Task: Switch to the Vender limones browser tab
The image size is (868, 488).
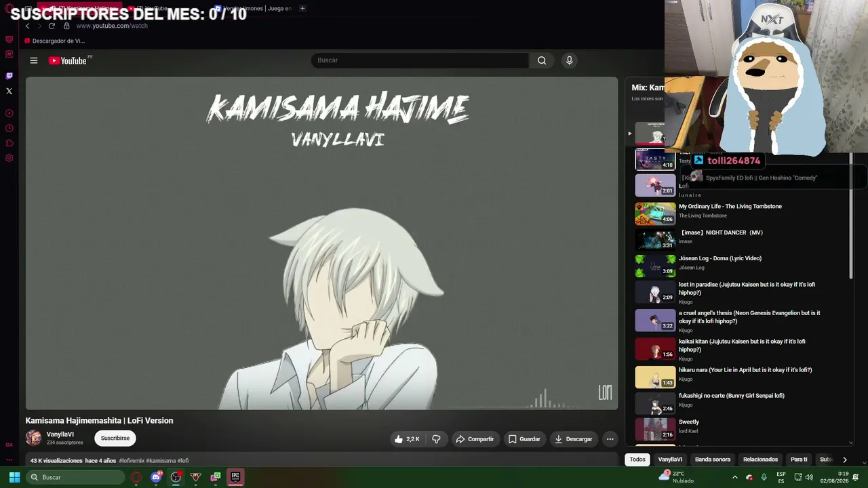Action: (254, 8)
